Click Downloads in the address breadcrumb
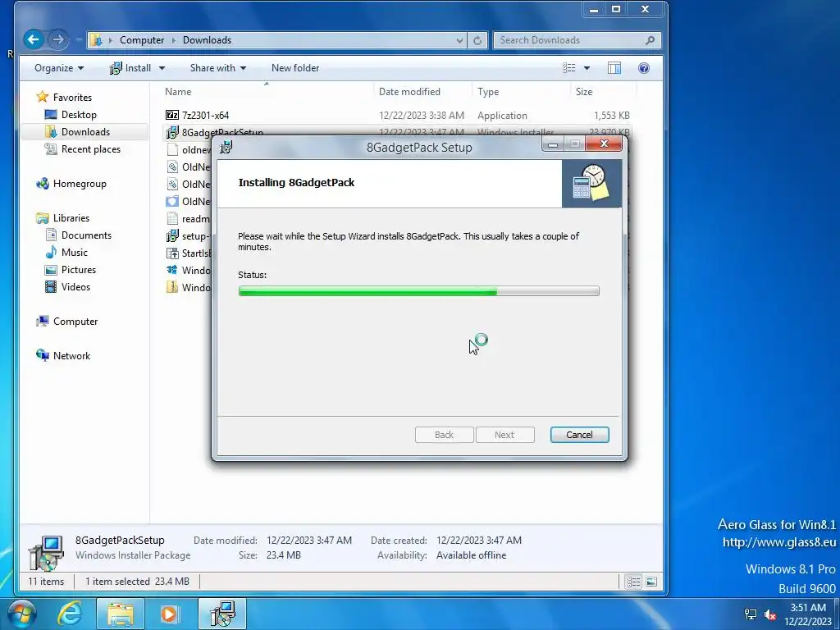Screen dimensions: 840x630 [x=207, y=40]
